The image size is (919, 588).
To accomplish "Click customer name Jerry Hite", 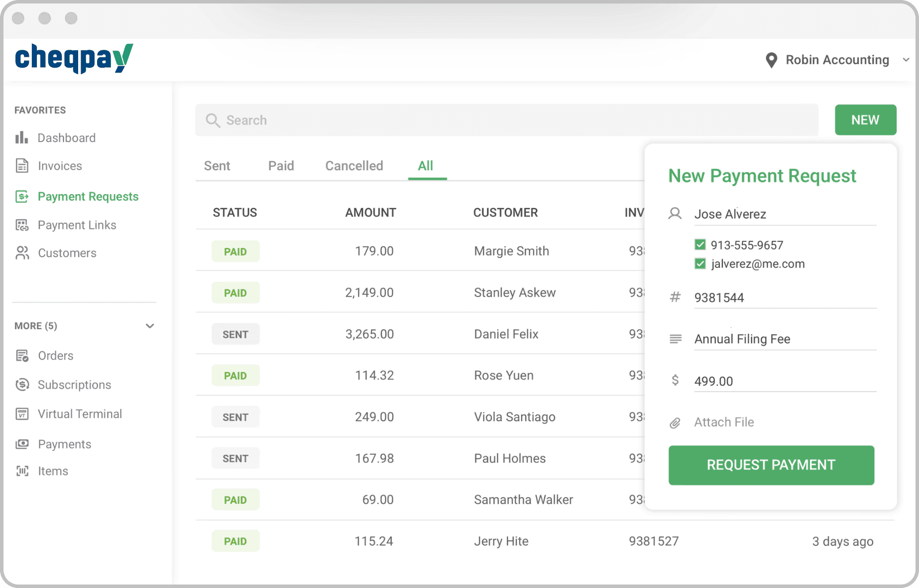I will point(501,541).
